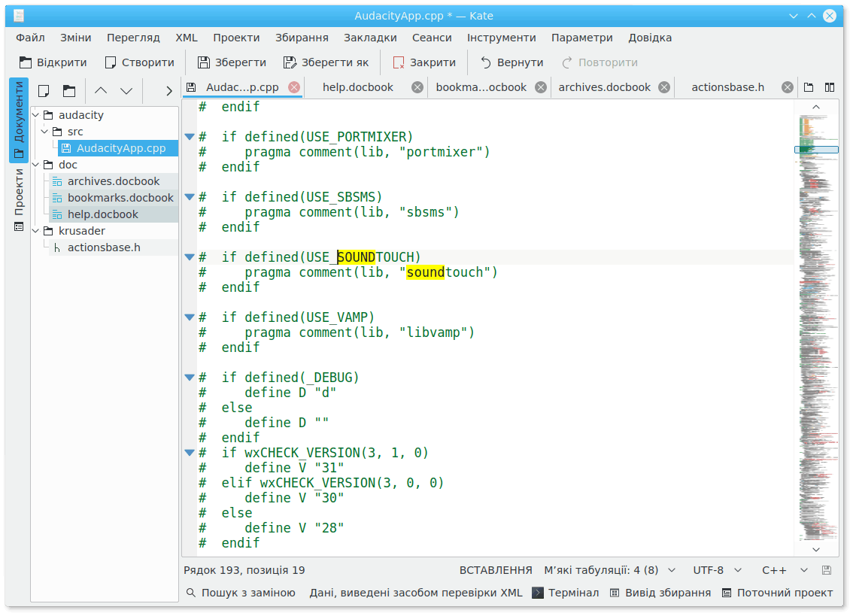853x616 pixels.
Task: Open the Закладки menu
Action: pos(370,38)
